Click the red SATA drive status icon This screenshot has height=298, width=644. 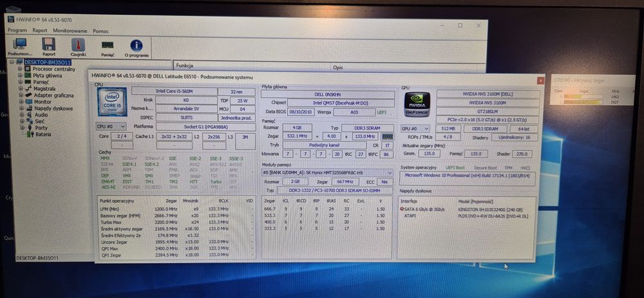(x=402, y=209)
